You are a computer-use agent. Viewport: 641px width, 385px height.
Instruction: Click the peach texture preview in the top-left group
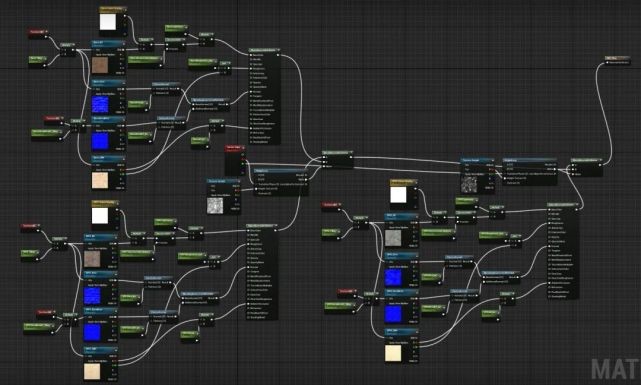100,180
